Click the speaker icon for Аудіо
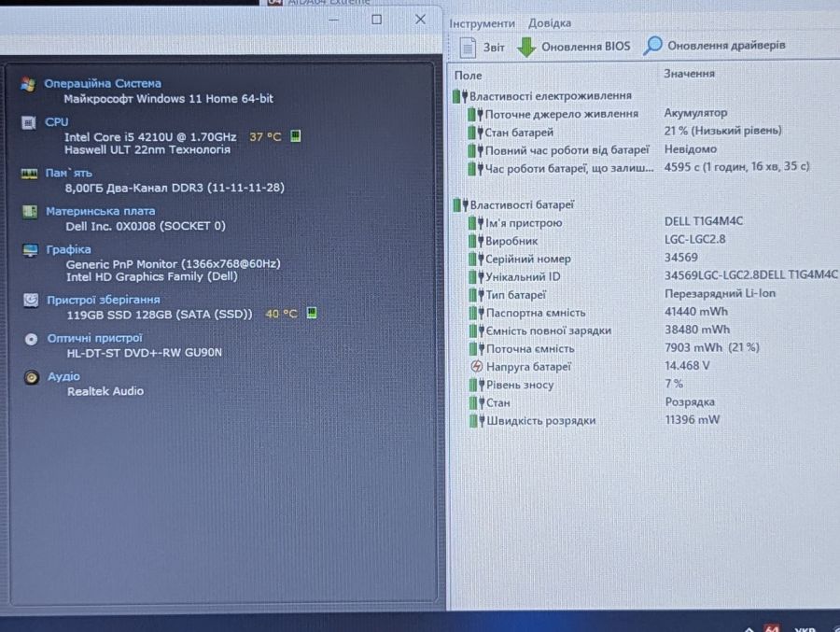 pyautogui.click(x=32, y=377)
